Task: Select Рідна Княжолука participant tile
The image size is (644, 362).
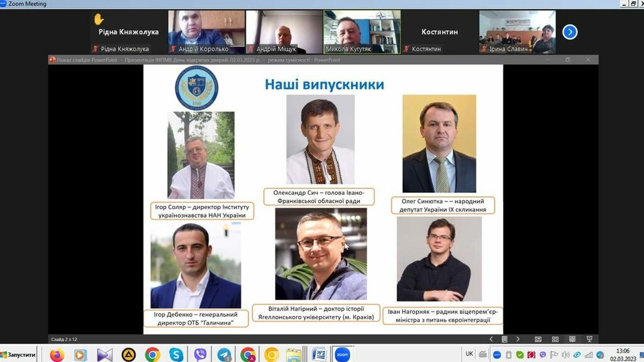Action: pyautogui.click(x=128, y=31)
